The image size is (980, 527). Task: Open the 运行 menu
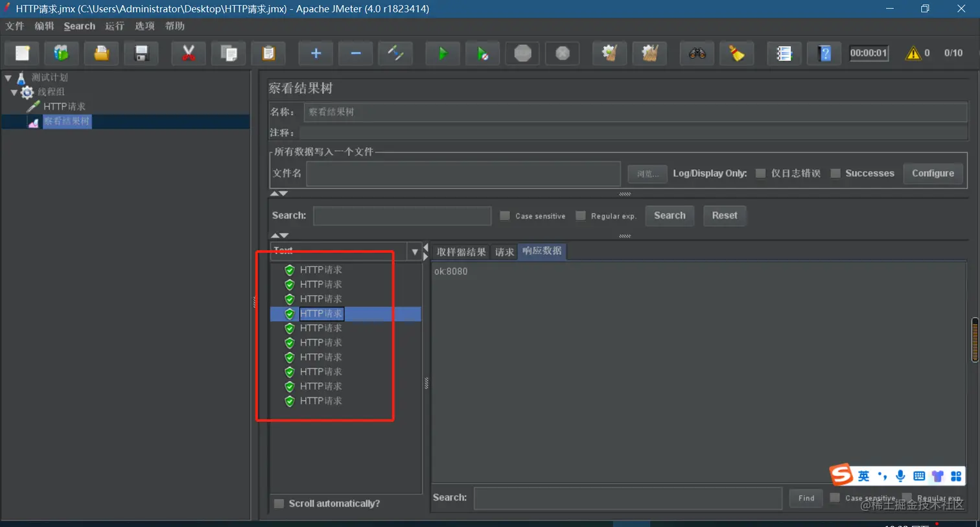click(x=115, y=26)
